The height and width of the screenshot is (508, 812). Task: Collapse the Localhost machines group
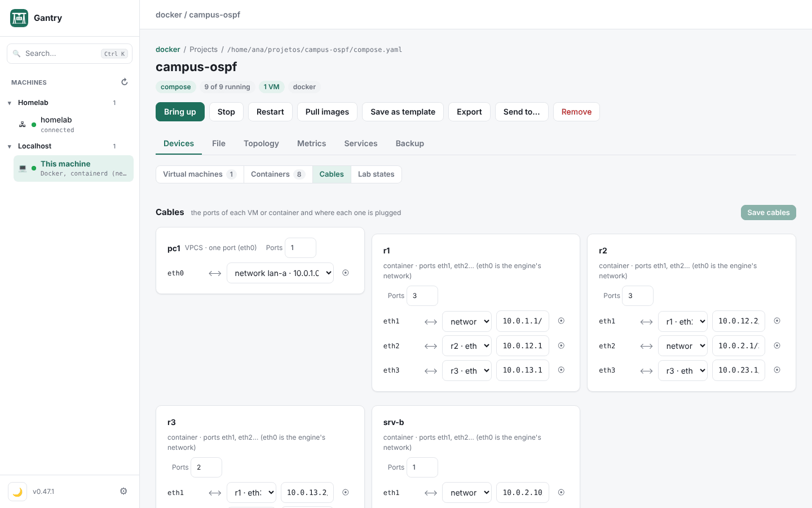(10, 146)
